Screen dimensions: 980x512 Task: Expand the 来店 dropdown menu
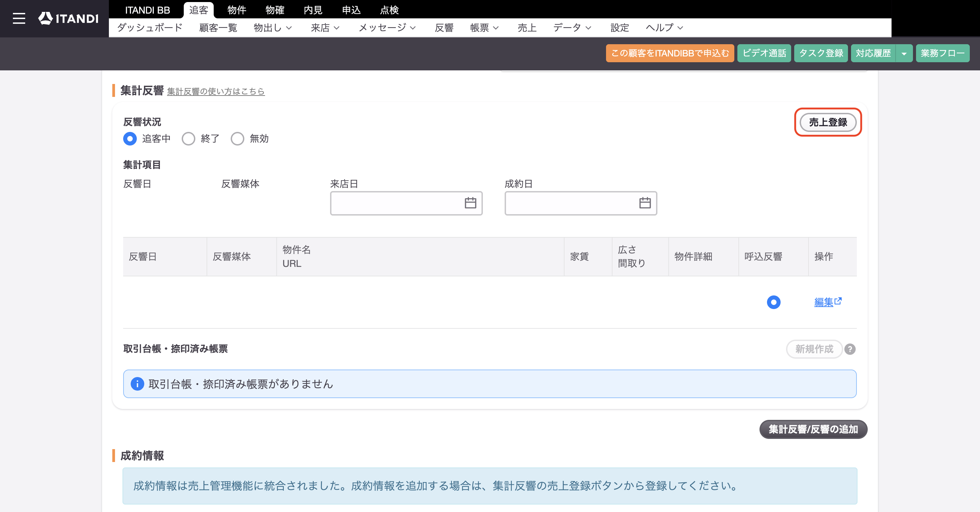325,28
